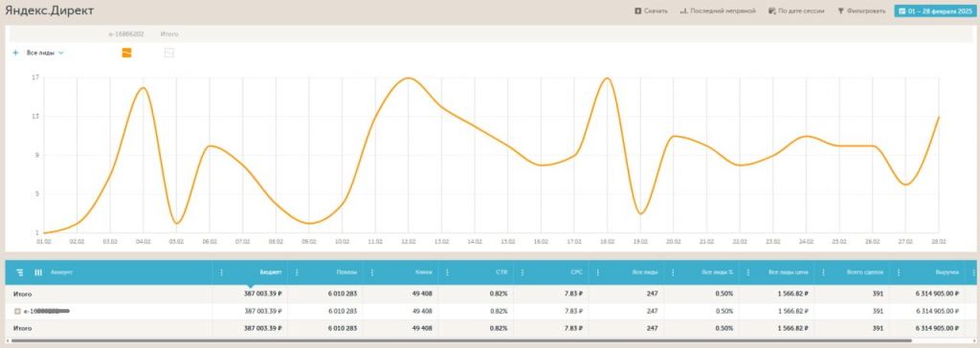This screenshot has height=348, width=980.
Task: Click the Показы column header
Action: 346,272
